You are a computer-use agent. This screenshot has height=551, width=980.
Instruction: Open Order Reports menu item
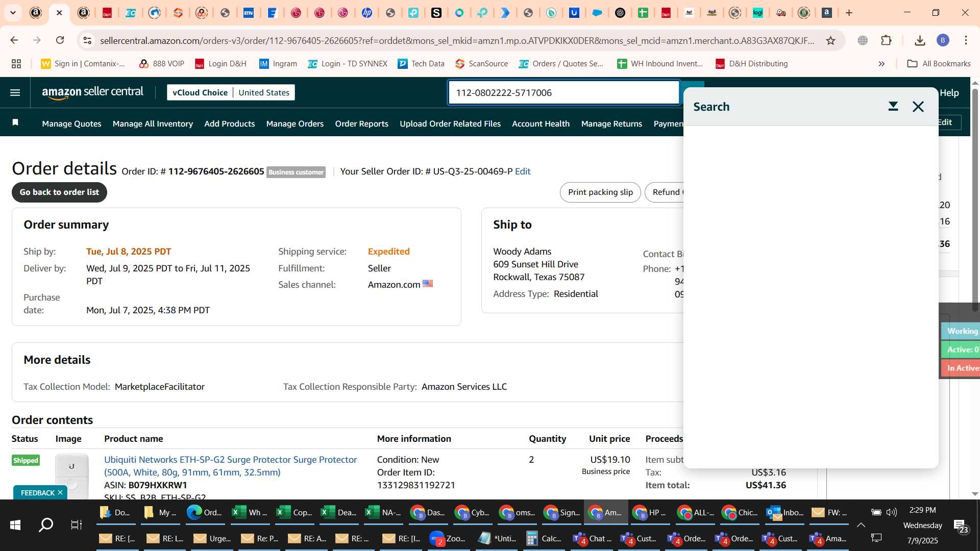361,123
